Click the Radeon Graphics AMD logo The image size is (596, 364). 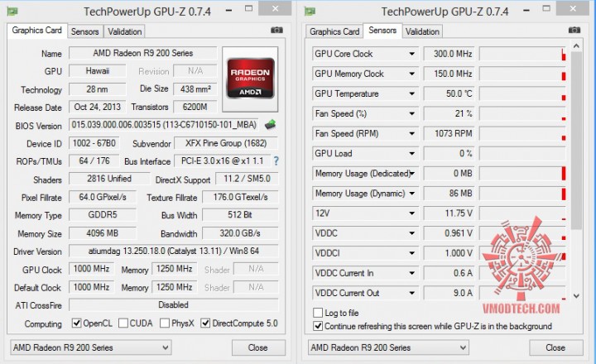point(250,79)
